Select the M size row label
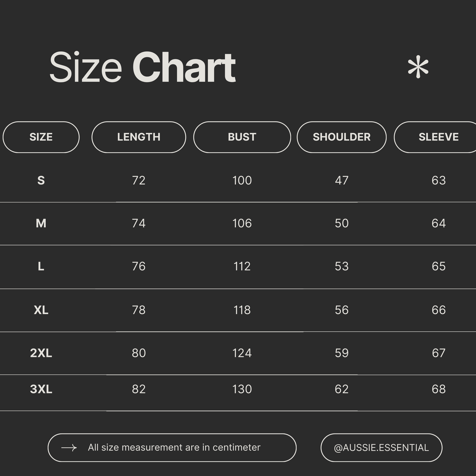The height and width of the screenshot is (476, 476). 41,223
